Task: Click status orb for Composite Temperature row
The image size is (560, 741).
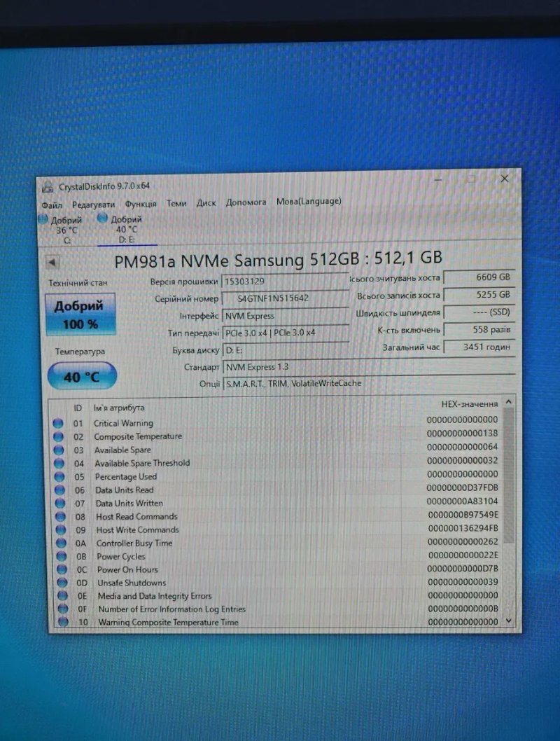Action: click(x=59, y=436)
